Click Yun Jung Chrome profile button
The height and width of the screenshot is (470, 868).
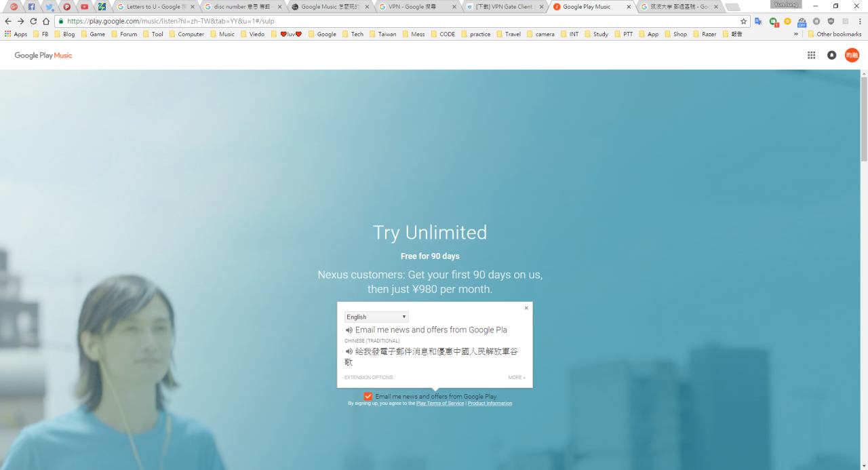click(x=787, y=4)
